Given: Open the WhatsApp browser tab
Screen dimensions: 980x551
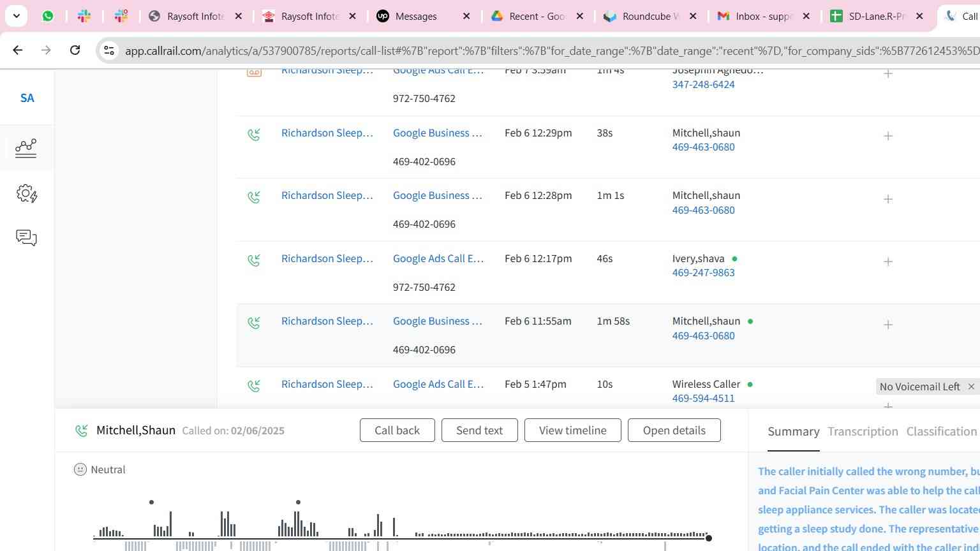Looking at the screenshot, I should [48, 16].
